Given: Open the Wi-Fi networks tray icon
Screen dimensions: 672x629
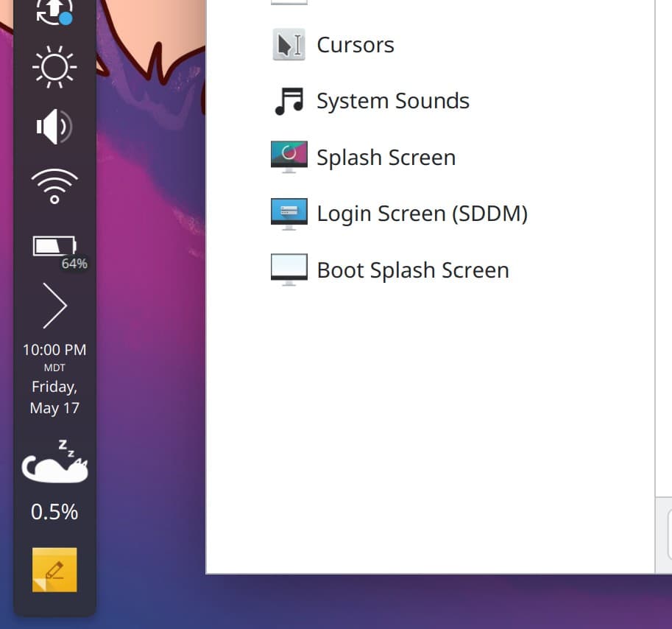Looking at the screenshot, I should [54, 186].
